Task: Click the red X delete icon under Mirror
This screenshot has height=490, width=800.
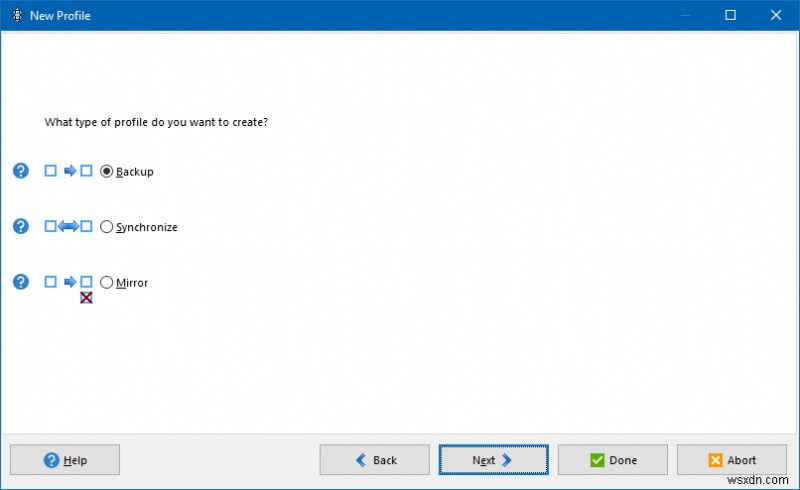Action: (86, 298)
